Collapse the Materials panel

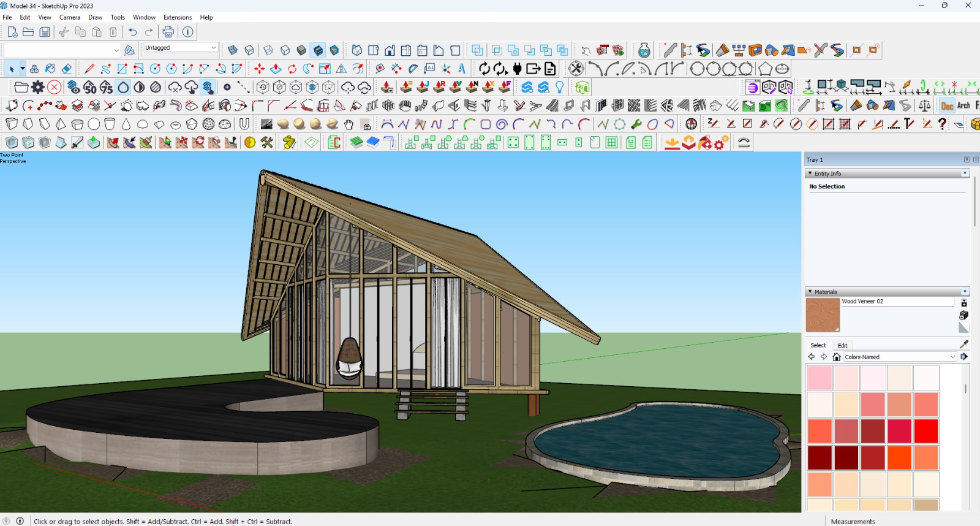810,292
